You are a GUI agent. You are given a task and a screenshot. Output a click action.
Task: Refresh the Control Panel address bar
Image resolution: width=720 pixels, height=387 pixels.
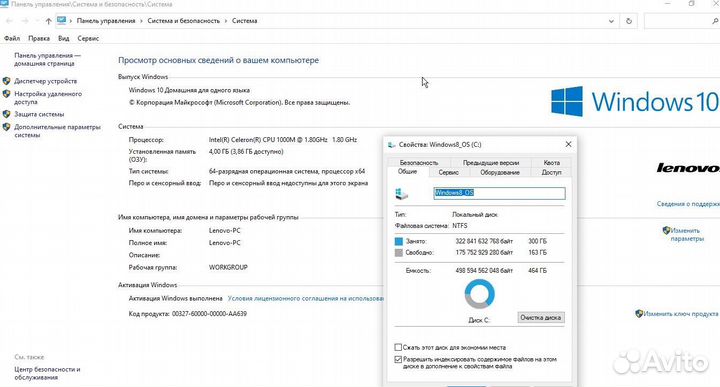629,21
